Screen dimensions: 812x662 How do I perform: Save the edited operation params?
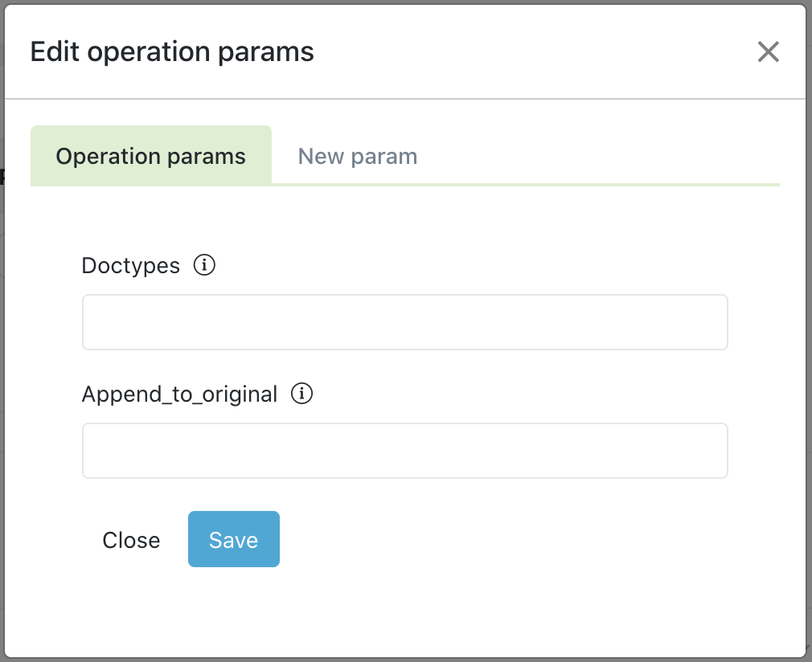(x=233, y=540)
